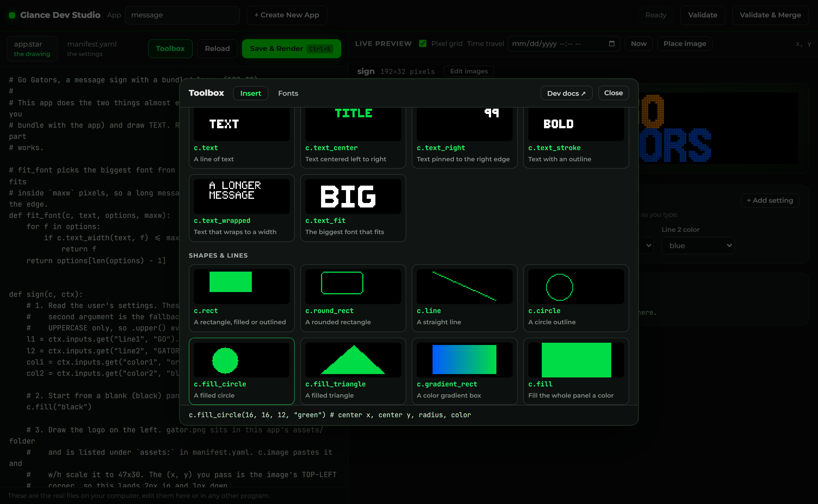Choose the c.line straight line card

464,298
